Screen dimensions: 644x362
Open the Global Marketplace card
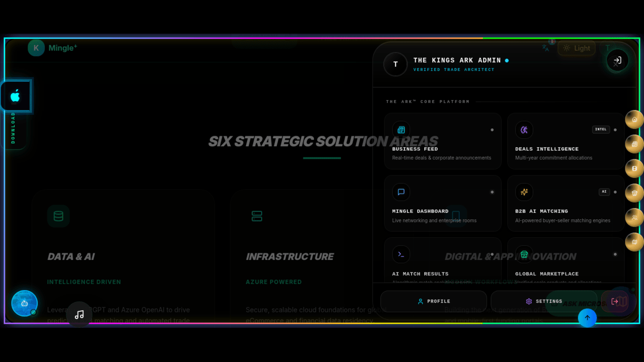tap(566, 260)
